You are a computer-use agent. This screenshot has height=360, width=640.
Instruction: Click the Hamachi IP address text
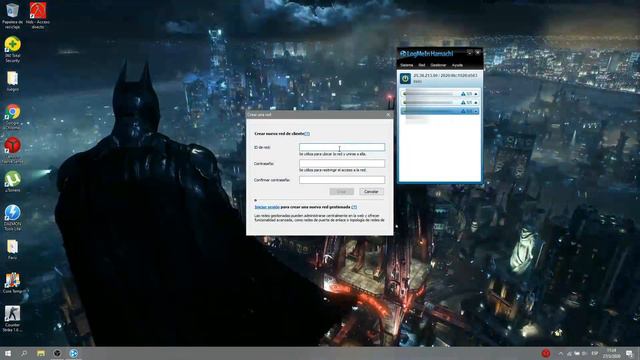pos(445,76)
